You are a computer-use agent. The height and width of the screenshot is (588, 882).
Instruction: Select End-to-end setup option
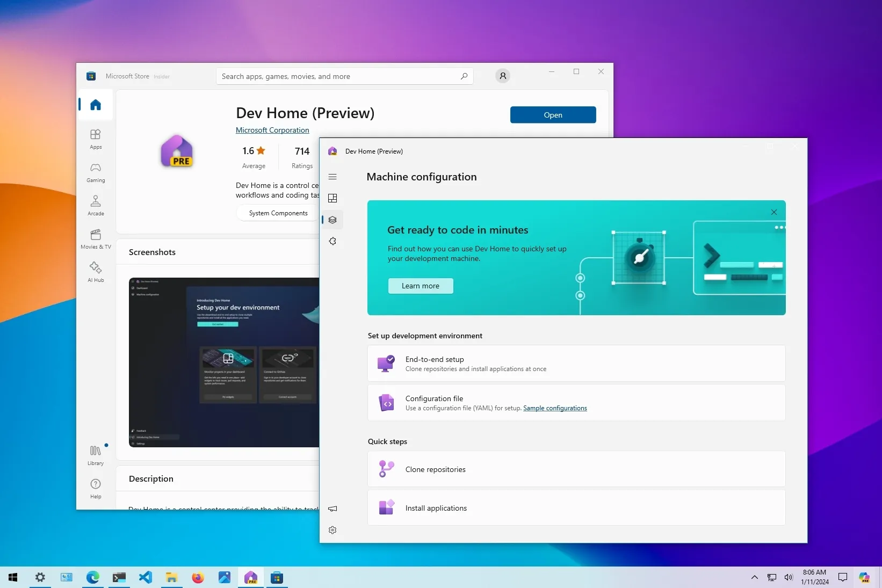tap(576, 363)
